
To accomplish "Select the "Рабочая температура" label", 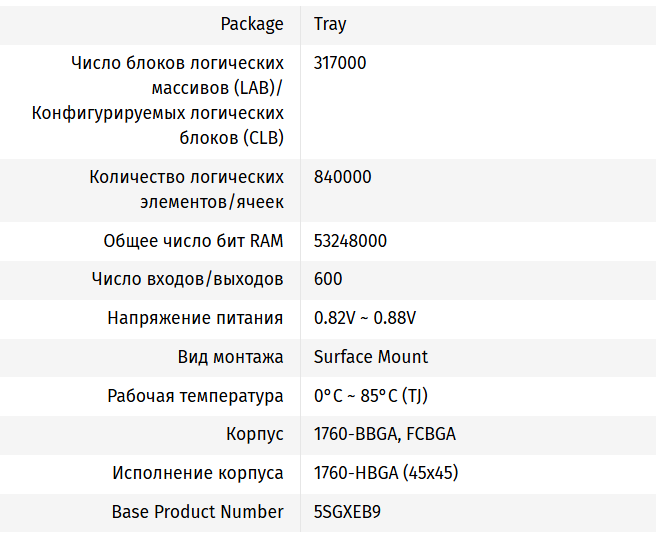I will [x=195, y=396].
